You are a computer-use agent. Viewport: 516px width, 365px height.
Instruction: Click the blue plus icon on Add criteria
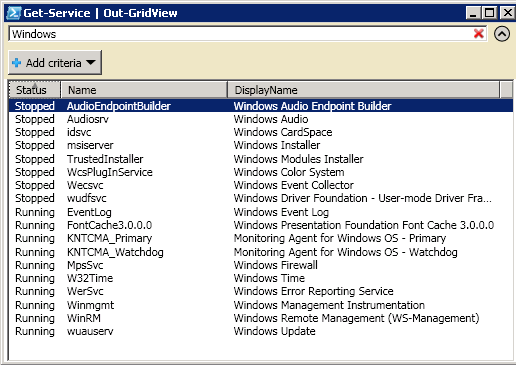[16, 63]
